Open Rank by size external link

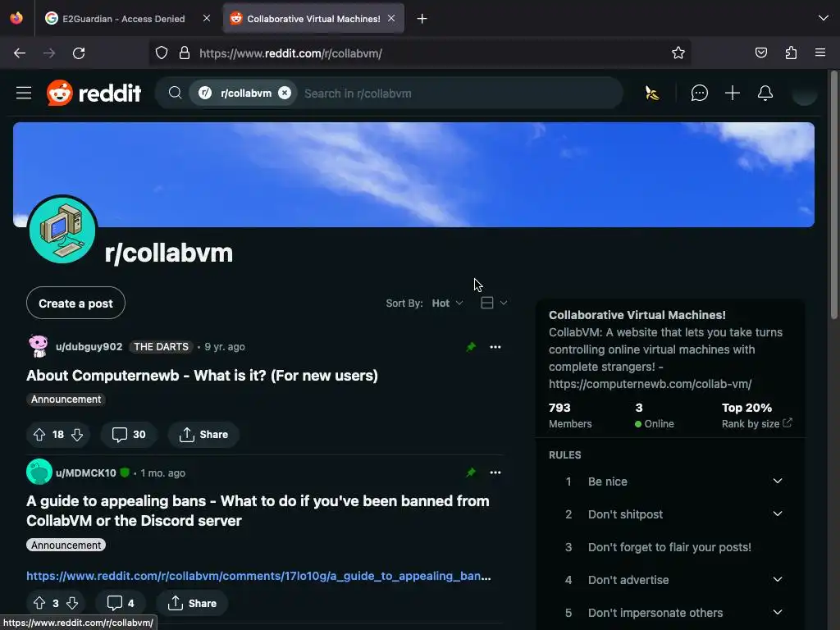756,424
